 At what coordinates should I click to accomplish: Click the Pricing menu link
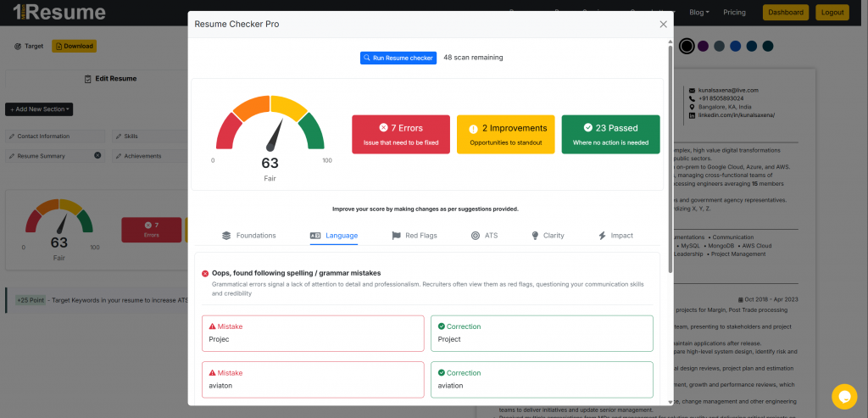(x=734, y=13)
